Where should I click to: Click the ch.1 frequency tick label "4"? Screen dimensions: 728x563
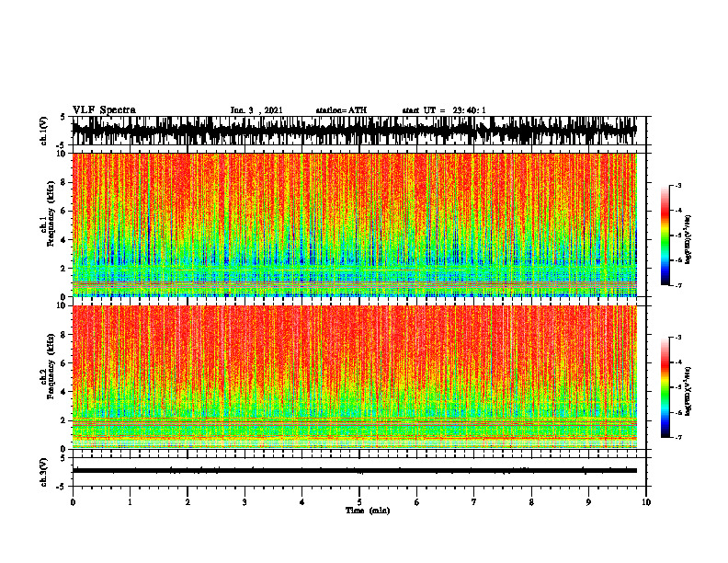pyautogui.click(x=64, y=240)
